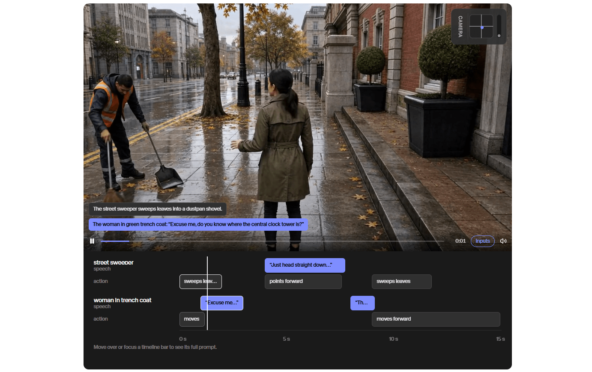Click the 15 s timeline tick label
The height and width of the screenshot is (372, 592).
click(501, 339)
